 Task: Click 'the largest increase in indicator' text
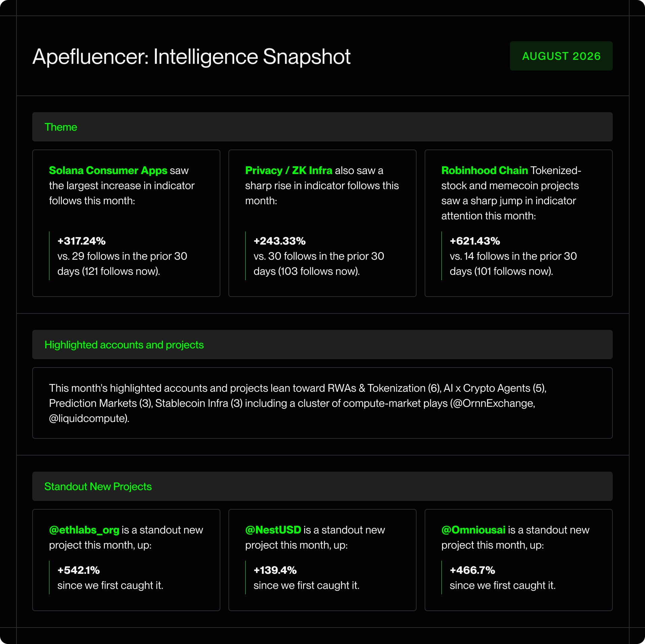[x=122, y=185]
